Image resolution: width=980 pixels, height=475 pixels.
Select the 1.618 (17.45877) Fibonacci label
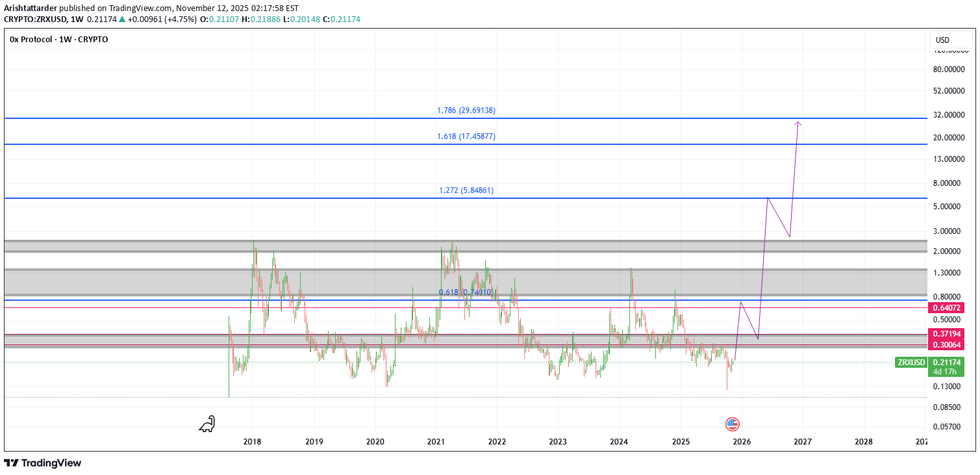[466, 136]
